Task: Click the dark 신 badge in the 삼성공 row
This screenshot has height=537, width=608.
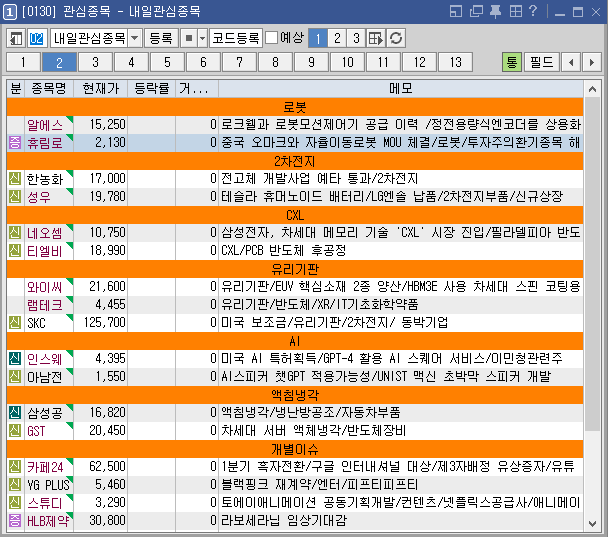Action: 15,412
